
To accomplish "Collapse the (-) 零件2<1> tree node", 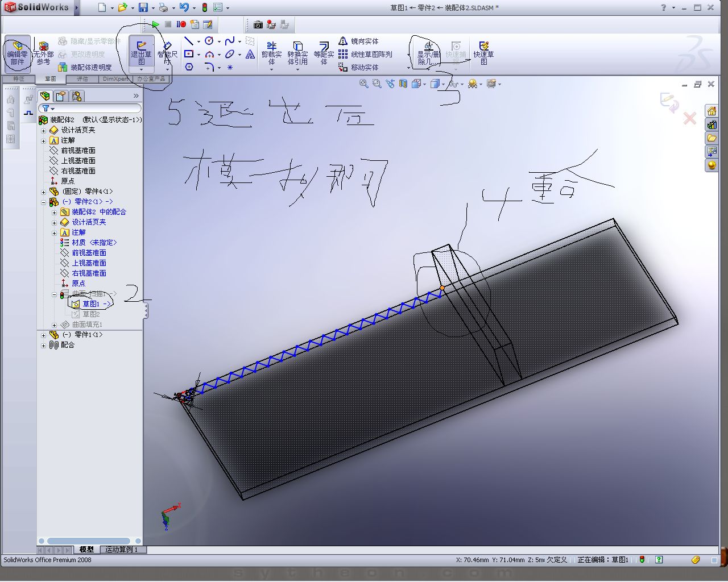I will (x=44, y=202).
